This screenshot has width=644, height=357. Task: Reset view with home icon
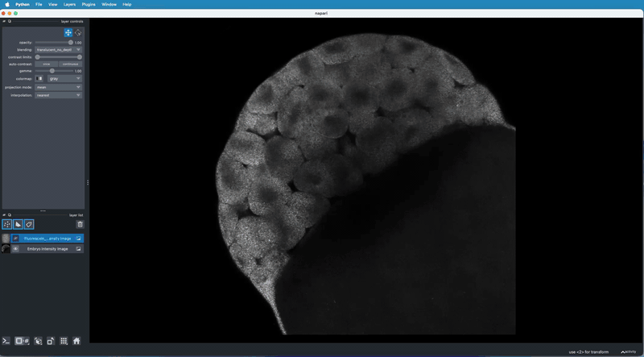coord(76,341)
